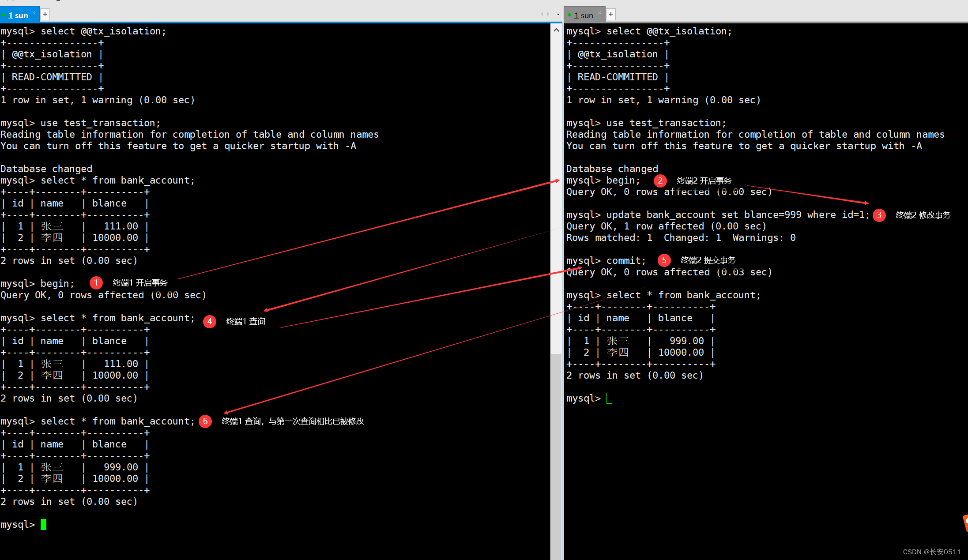Click the cursor at right terminal mysql prompt
The height and width of the screenshot is (560, 968).
pos(610,398)
